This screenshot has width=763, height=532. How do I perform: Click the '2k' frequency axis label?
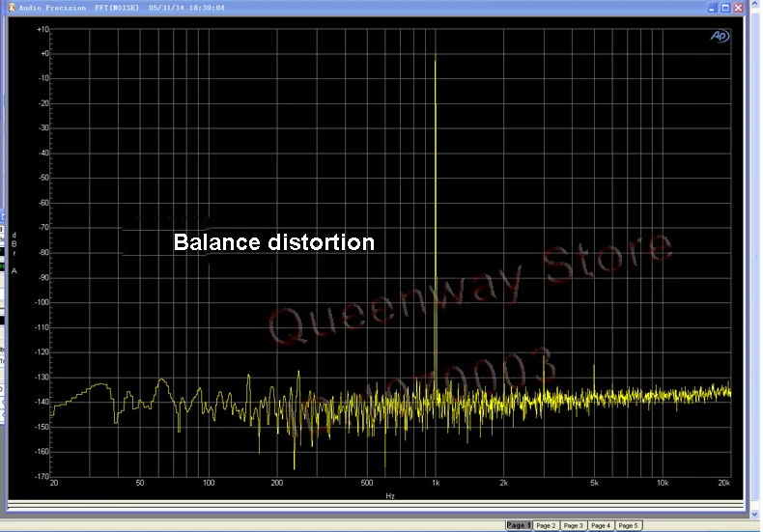point(503,483)
